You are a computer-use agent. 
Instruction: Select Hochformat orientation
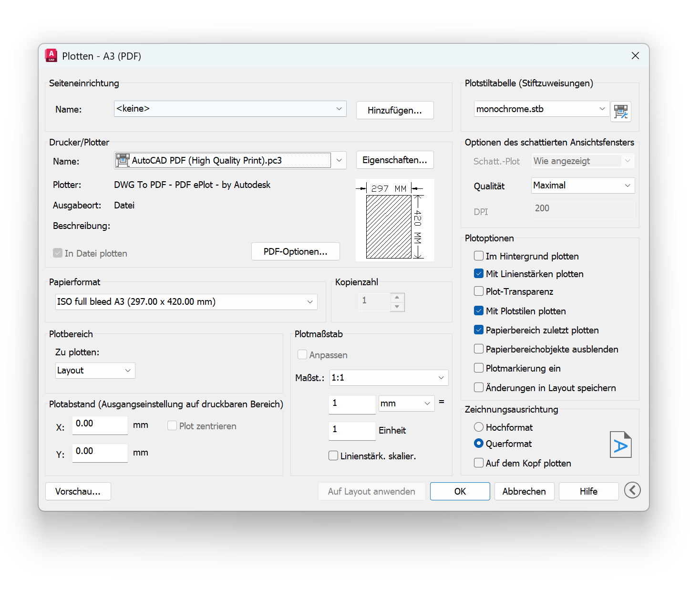pos(479,427)
